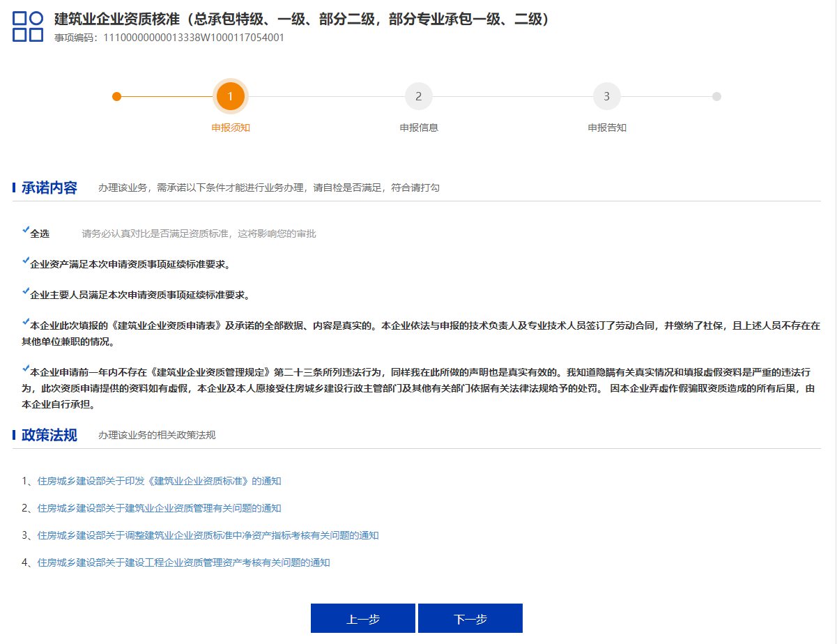Select step 1 circle 申报须知
837x644 pixels.
pos(231,96)
